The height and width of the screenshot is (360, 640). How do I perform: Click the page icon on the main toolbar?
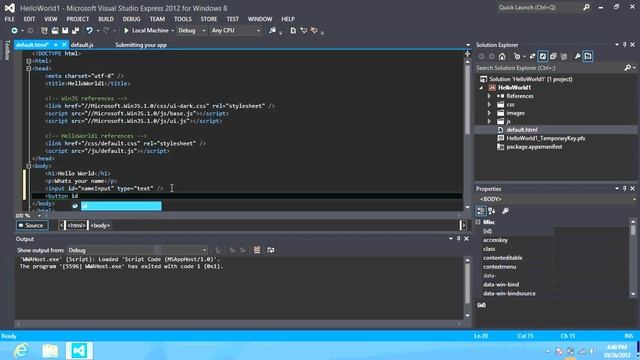point(293,31)
